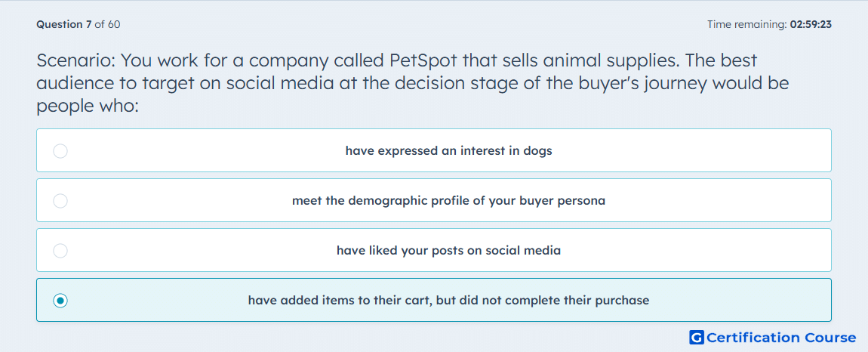Click the 'meet the demographic profile' answer text
The width and height of the screenshot is (868, 352).
pos(448,201)
